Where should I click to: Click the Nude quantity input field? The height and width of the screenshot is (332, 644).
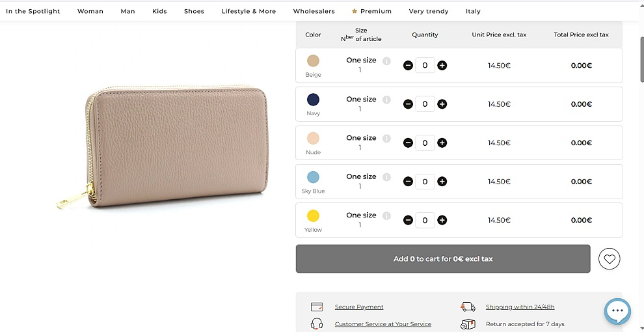click(x=425, y=143)
